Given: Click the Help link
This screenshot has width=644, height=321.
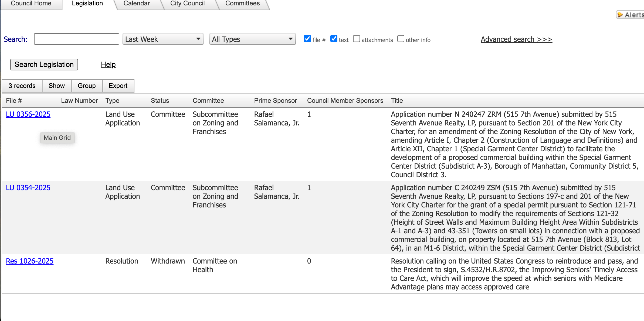Looking at the screenshot, I should [108, 64].
